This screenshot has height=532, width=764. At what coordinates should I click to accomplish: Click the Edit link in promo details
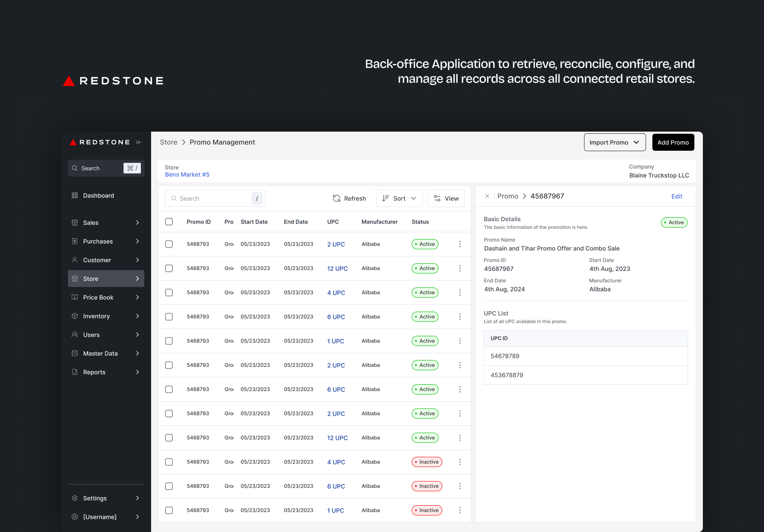tap(677, 196)
